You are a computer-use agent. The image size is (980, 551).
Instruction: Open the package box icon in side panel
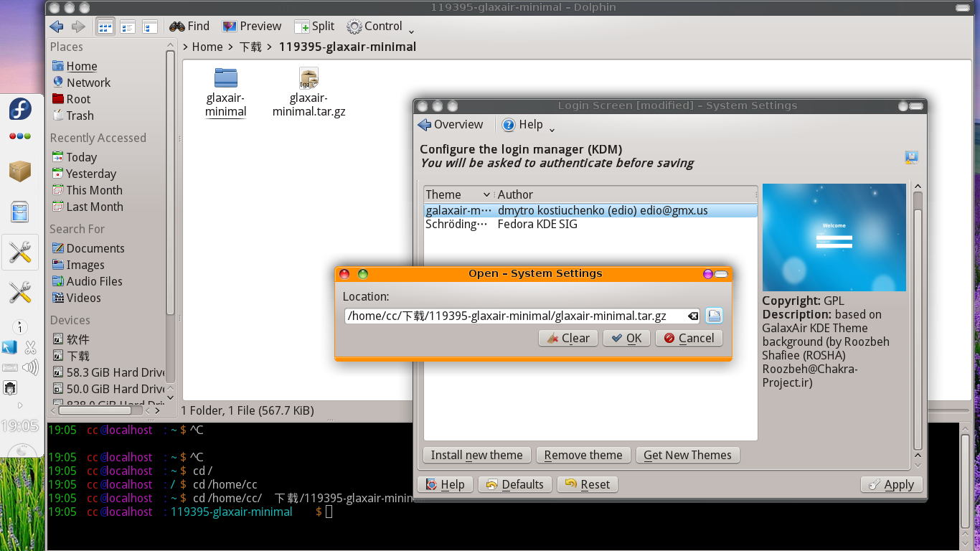tap(20, 171)
